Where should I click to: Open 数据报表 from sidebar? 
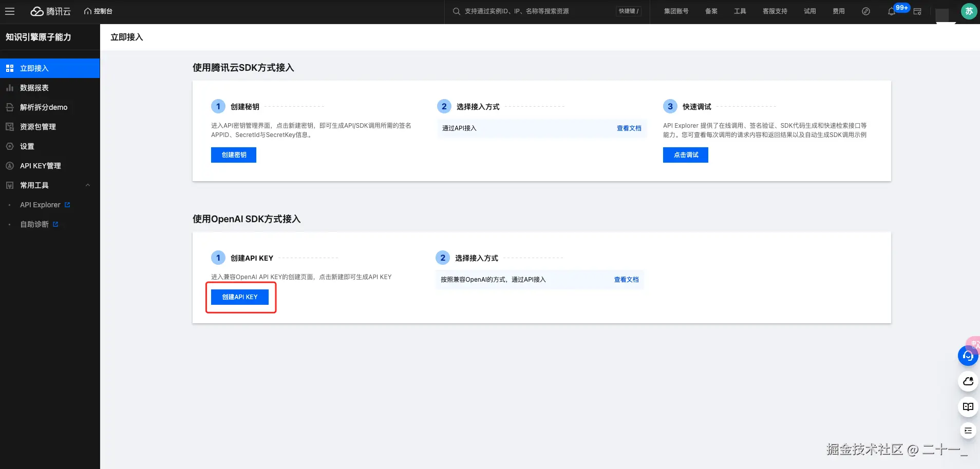(50, 88)
